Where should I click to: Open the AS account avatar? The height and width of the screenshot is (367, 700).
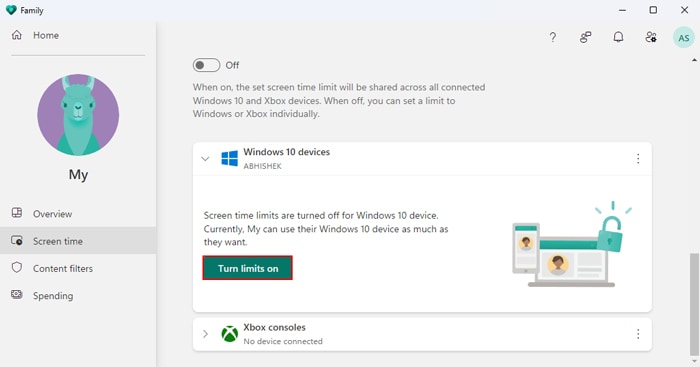pyautogui.click(x=683, y=38)
